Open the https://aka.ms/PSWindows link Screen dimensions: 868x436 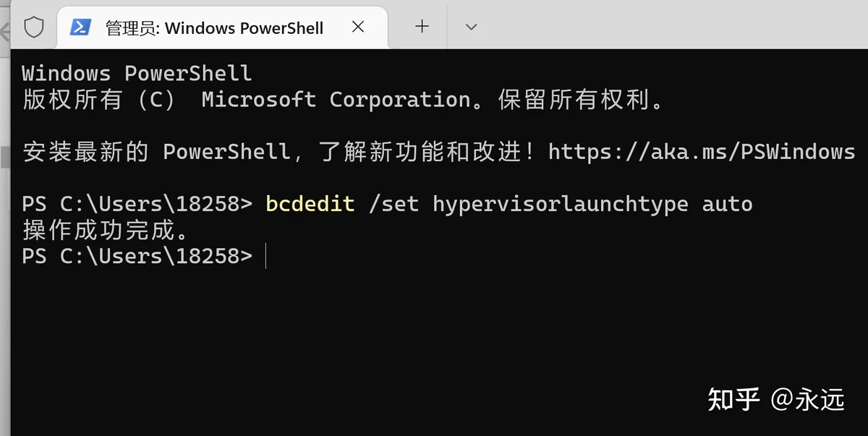click(702, 152)
